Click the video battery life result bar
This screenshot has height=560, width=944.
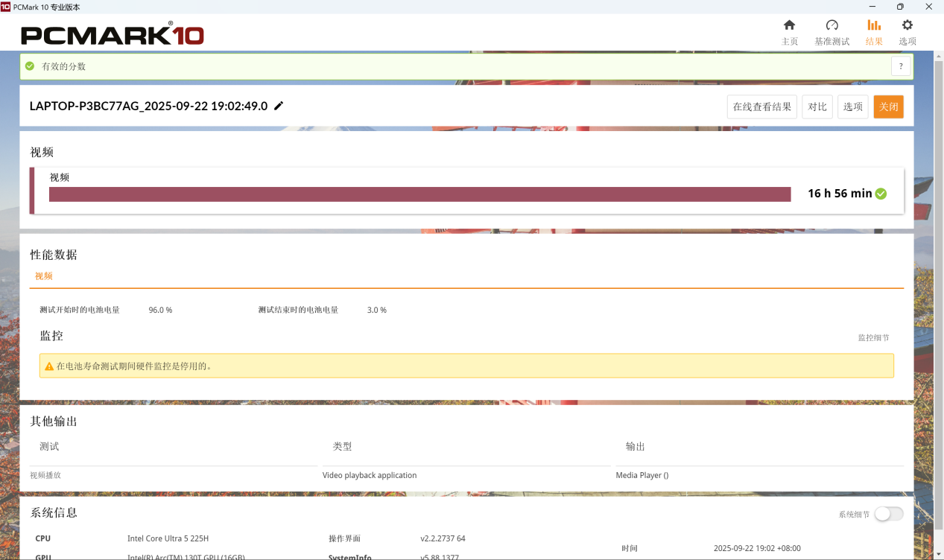[419, 194]
